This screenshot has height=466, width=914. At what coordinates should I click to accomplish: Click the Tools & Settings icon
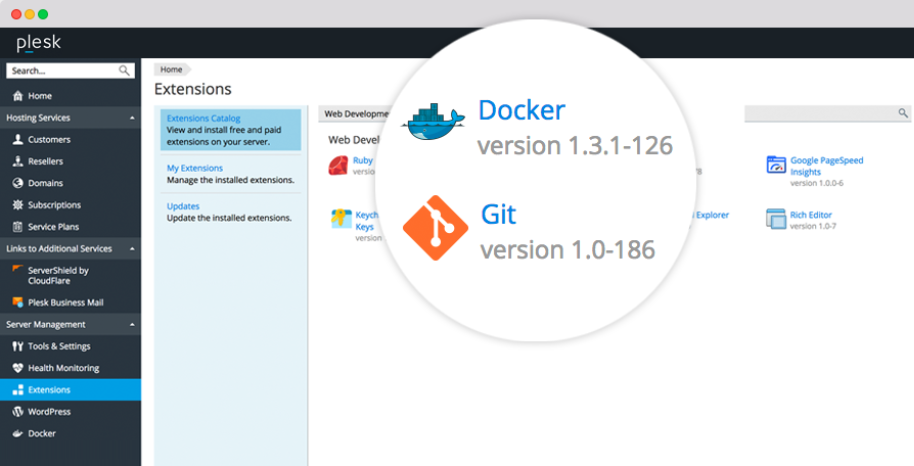[18, 346]
